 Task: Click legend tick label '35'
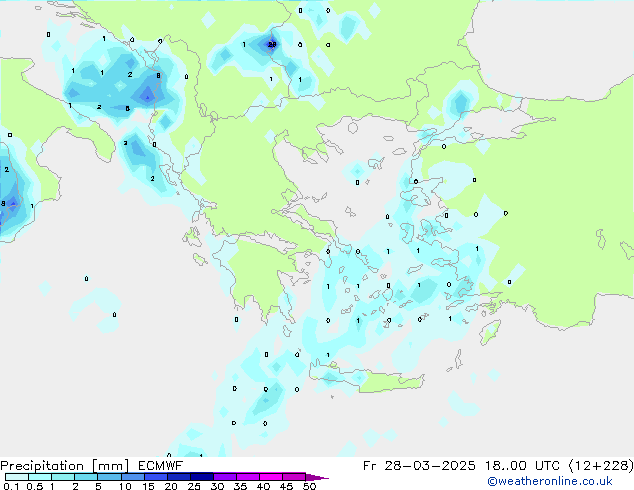[x=240, y=486]
